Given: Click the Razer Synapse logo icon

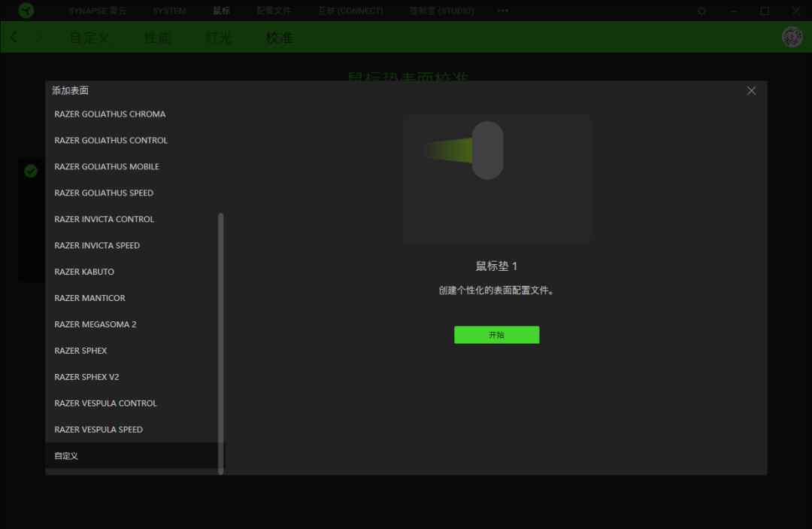Looking at the screenshot, I should click(x=26, y=11).
